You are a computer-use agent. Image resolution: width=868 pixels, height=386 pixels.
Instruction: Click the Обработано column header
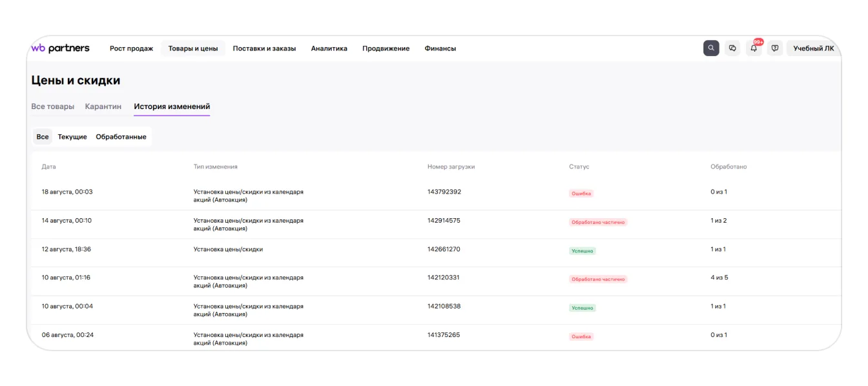pos(728,167)
